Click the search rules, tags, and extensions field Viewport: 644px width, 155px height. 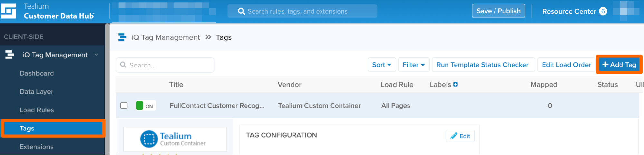click(302, 11)
